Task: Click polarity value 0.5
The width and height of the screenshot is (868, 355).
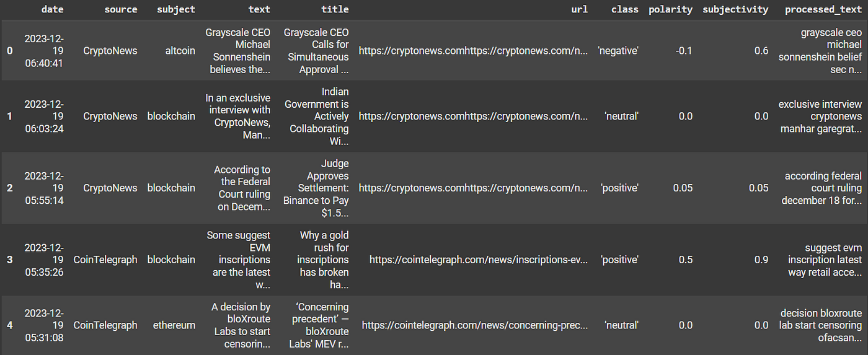Action: (x=686, y=260)
